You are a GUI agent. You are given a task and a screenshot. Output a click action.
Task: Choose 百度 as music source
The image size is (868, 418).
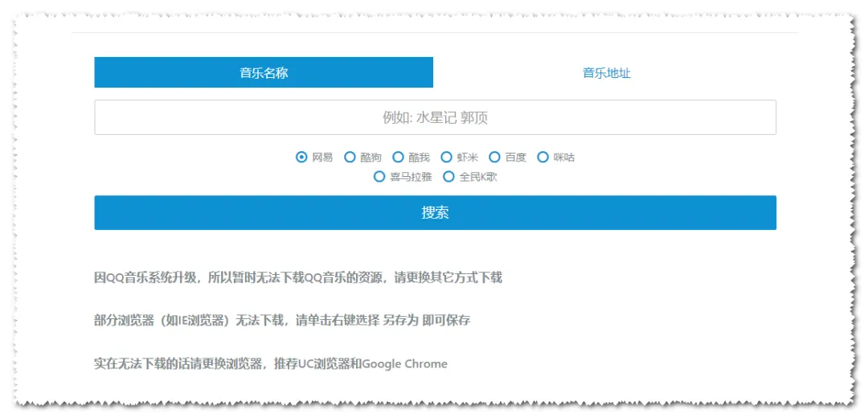tap(495, 158)
